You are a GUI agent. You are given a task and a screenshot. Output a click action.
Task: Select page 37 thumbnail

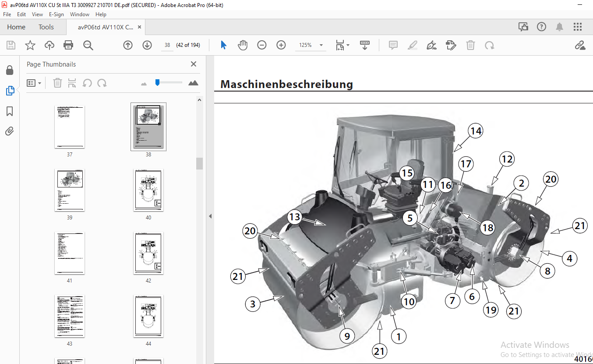(x=70, y=127)
